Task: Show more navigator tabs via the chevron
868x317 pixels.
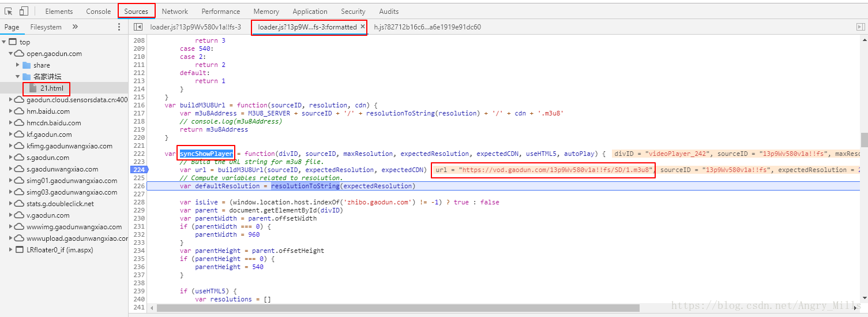Action: pyautogui.click(x=75, y=27)
